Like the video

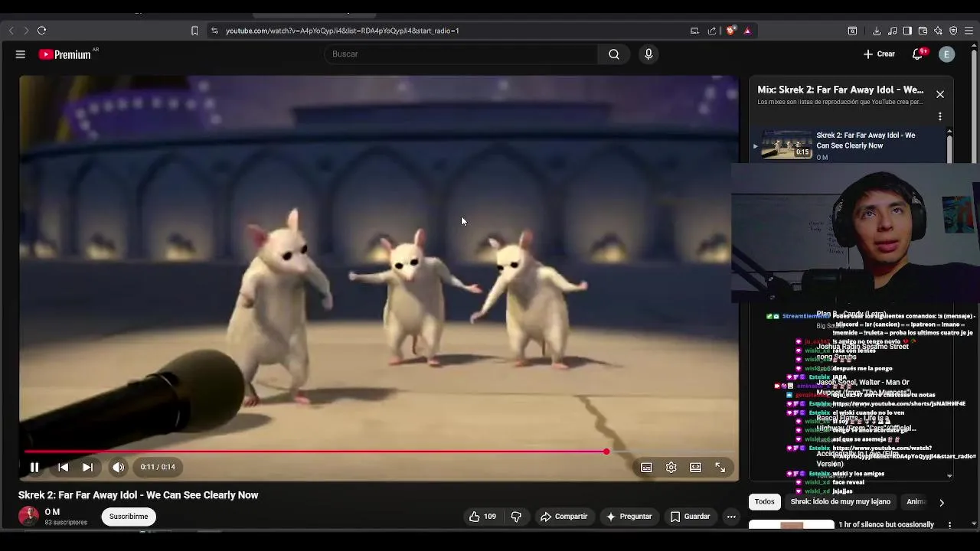(482, 517)
